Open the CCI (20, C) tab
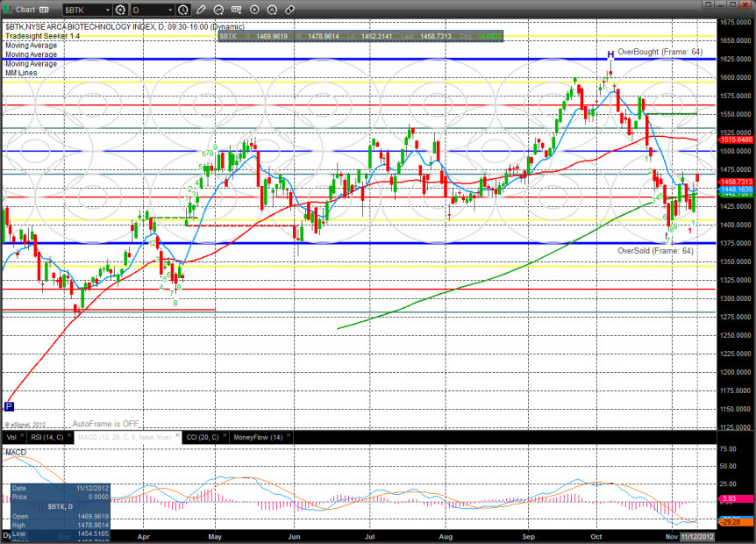This screenshot has height=544, width=756. tap(203, 437)
